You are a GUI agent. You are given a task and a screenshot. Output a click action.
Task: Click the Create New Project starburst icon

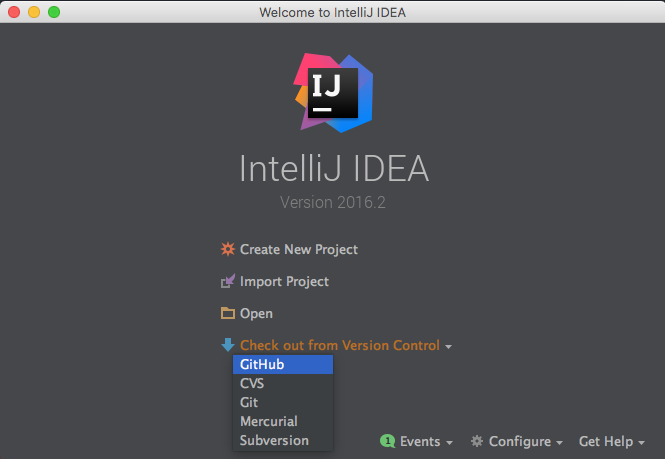click(x=228, y=249)
